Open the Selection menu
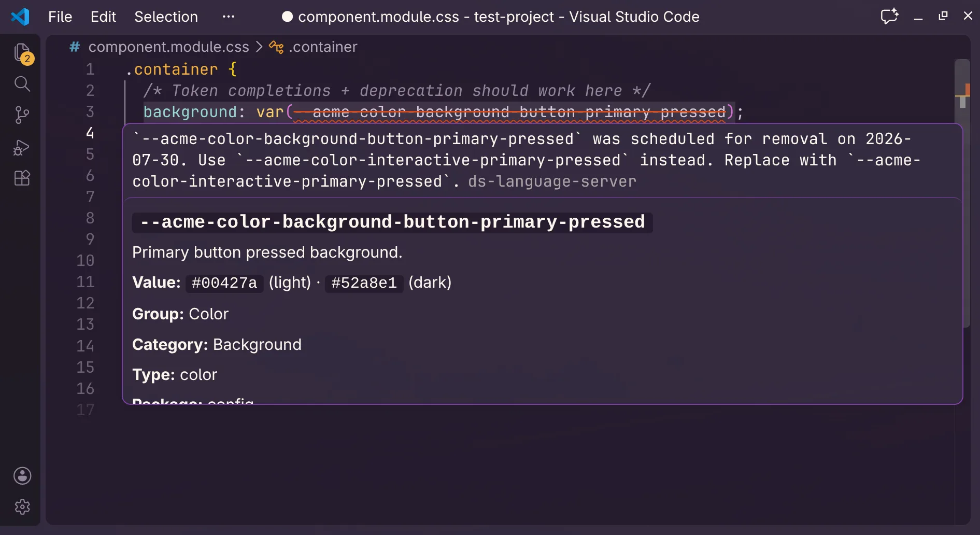Image resolution: width=980 pixels, height=535 pixels. pyautogui.click(x=166, y=17)
